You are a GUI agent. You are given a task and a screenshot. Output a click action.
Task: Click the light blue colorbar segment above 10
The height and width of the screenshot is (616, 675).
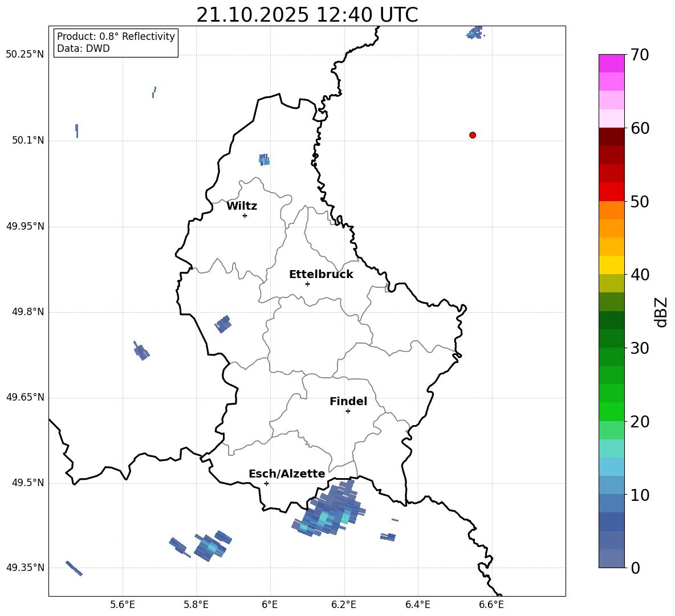[611, 486]
